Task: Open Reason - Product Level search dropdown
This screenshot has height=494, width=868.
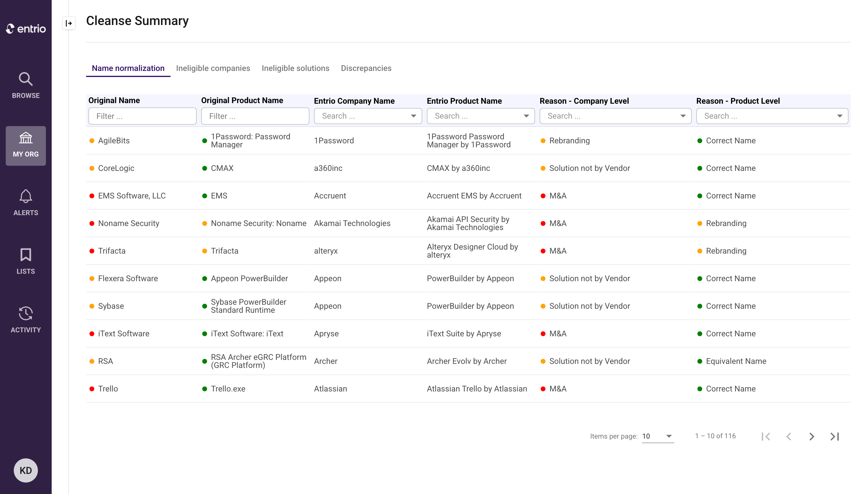Action: [x=772, y=116]
